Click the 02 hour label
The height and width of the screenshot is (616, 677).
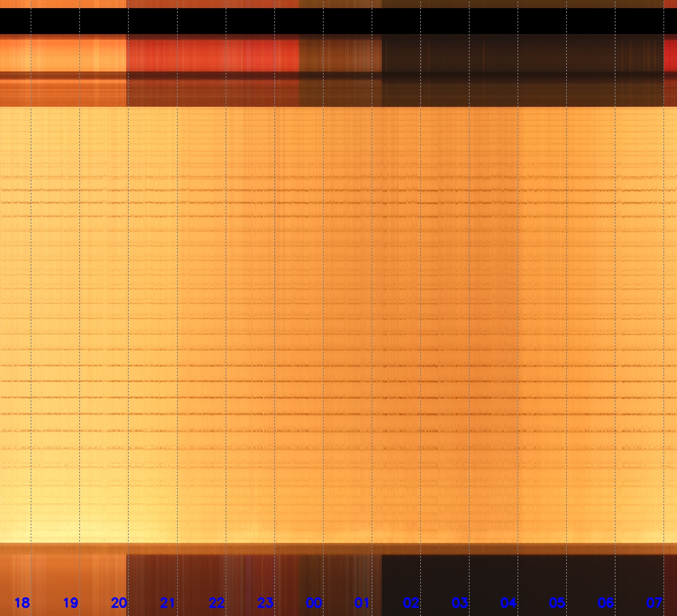coord(411,603)
